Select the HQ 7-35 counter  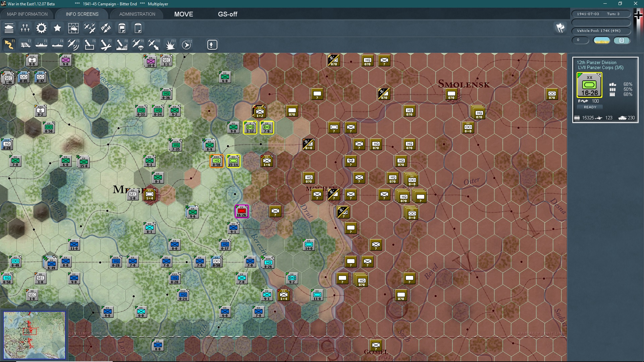click(x=176, y=145)
